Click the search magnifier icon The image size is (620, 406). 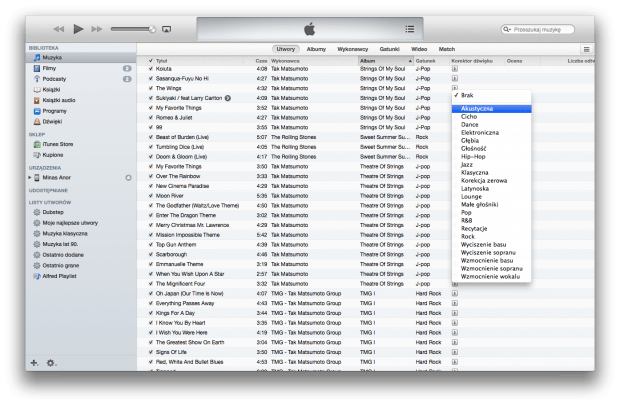[x=507, y=29]
